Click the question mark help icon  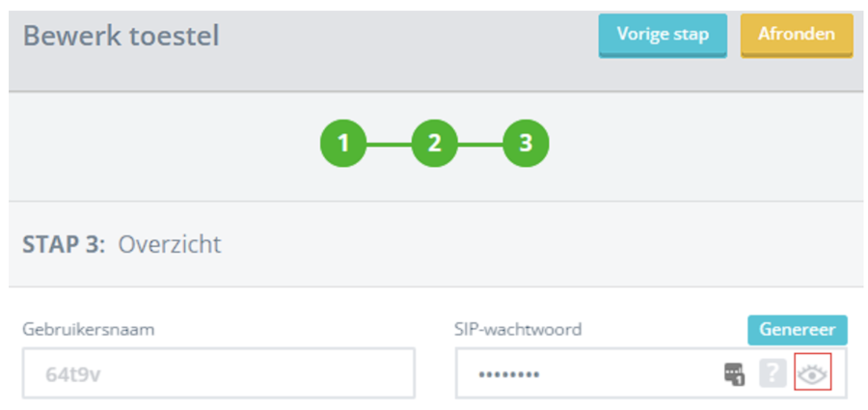[773, 373]
